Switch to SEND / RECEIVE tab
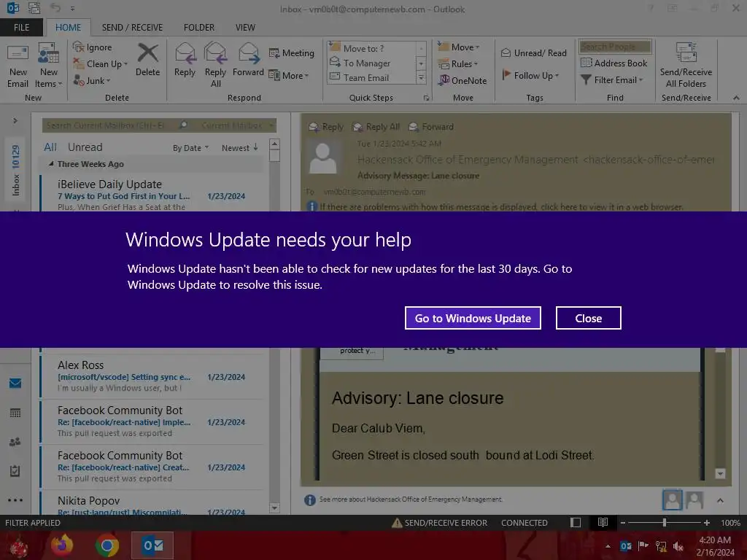Viewport: 747px width, 560px height. pyautogui.click(x=132, y=28)
